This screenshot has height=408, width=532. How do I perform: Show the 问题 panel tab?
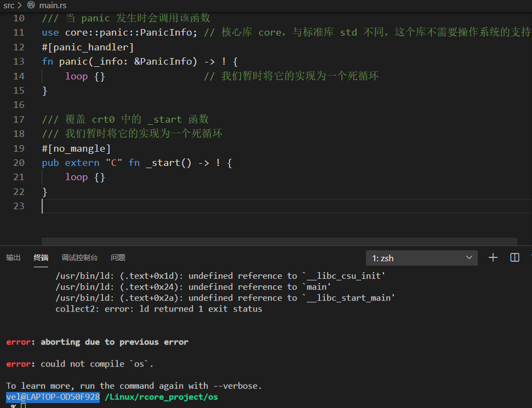(118, 257)
